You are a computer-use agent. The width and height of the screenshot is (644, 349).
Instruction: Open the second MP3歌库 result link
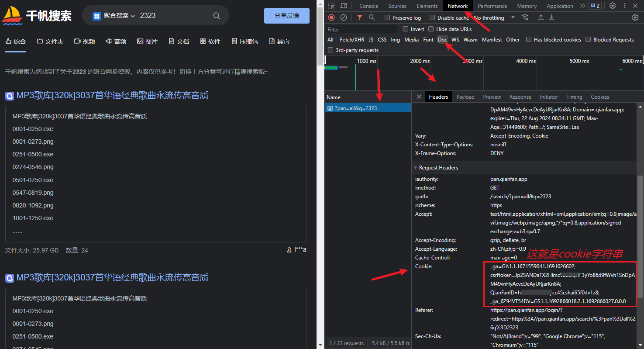point(112,277)
